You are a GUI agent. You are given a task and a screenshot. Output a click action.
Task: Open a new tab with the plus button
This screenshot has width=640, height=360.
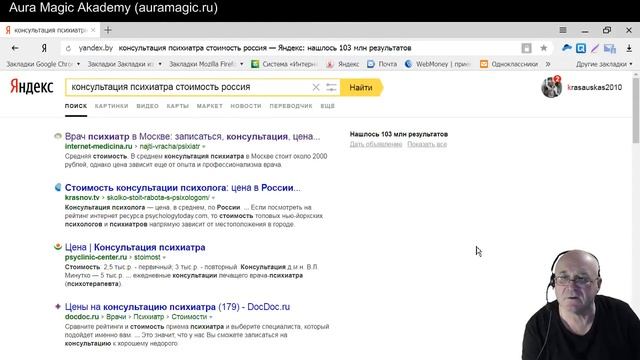pyautogui.click(x=108, y=30)
